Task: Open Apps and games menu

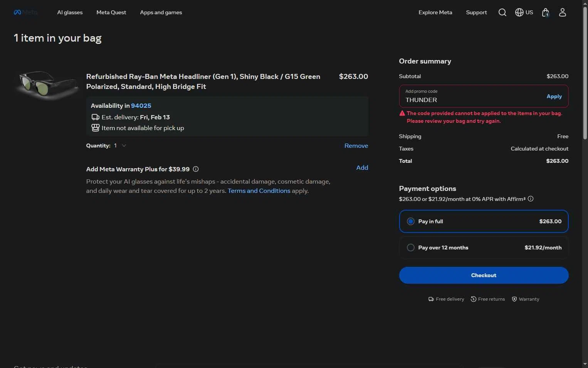Action: pyautogui.click(x=161, y=12)
